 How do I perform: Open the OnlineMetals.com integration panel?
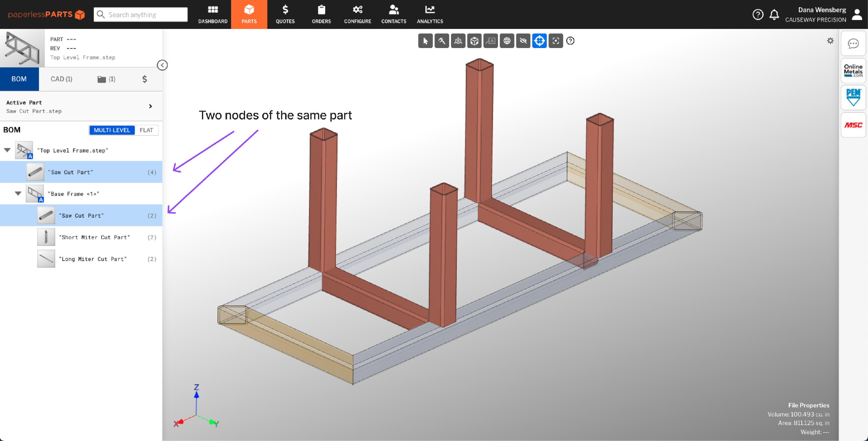click(853, 70)
